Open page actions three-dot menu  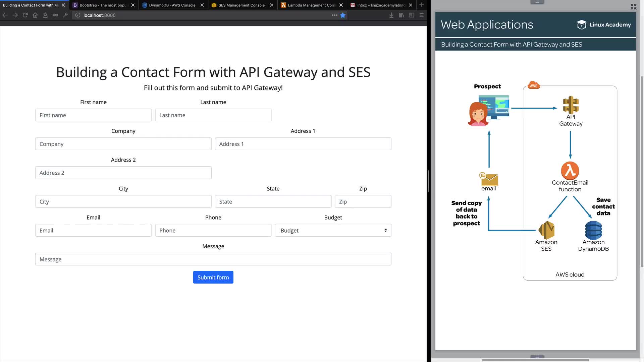[x=334, y=15]
